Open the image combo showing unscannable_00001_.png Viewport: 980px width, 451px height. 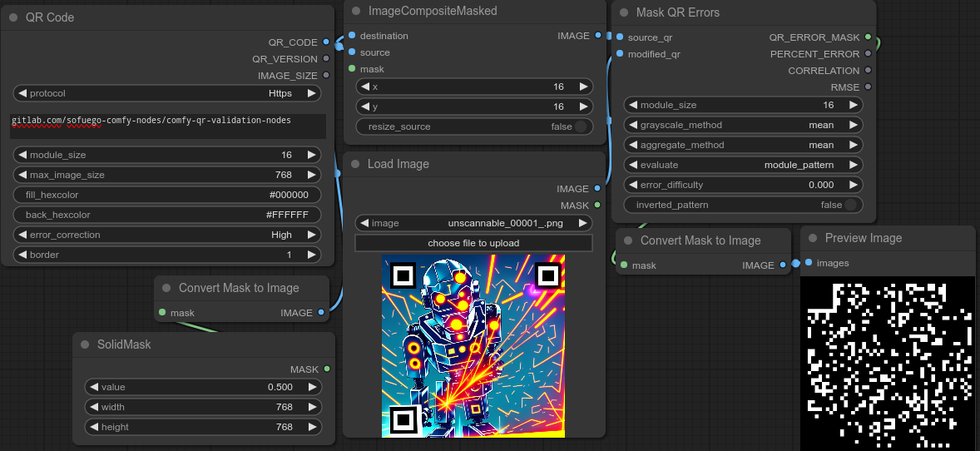(473, 223)
